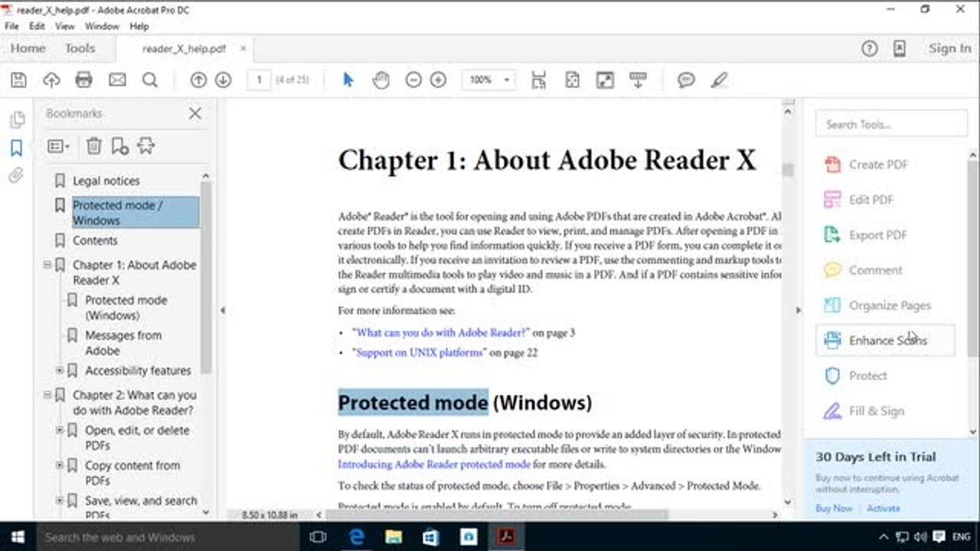Select the Highlight text pen icon
The height and width of the screenshot is (551, 980).
[x=719, y=80]
